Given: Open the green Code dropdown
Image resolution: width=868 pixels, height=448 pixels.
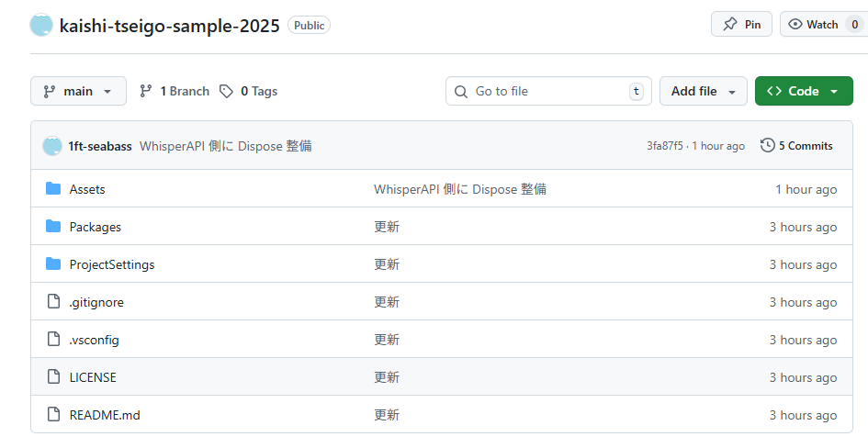Looking at the screenshot, I should click(803, 91).
